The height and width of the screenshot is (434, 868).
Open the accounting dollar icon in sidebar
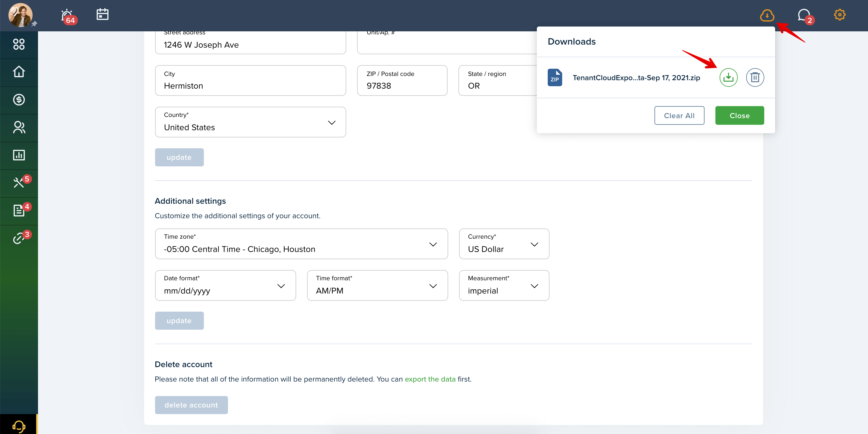(19, 100)
